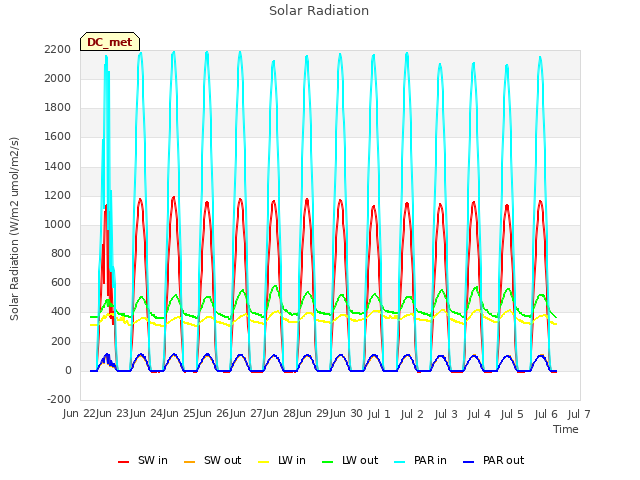640x480 pixels.
Task: Click the PAR in cyan legend swatch
Action: pyautogui.click(x=400, y=462)
